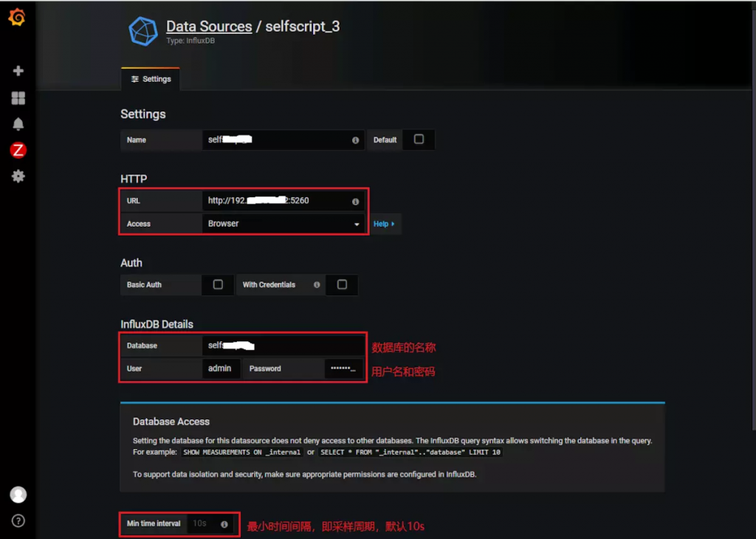Open the Access dropdown showing Browser
Viewport: 756px width, 539px height.
pyautogui.click(x=283, y=224)
